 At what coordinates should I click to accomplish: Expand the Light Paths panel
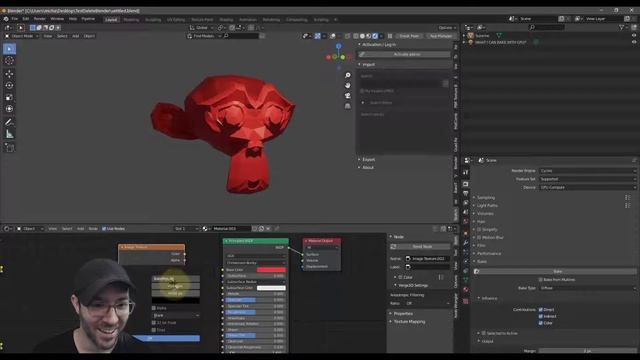coord(487,206)
